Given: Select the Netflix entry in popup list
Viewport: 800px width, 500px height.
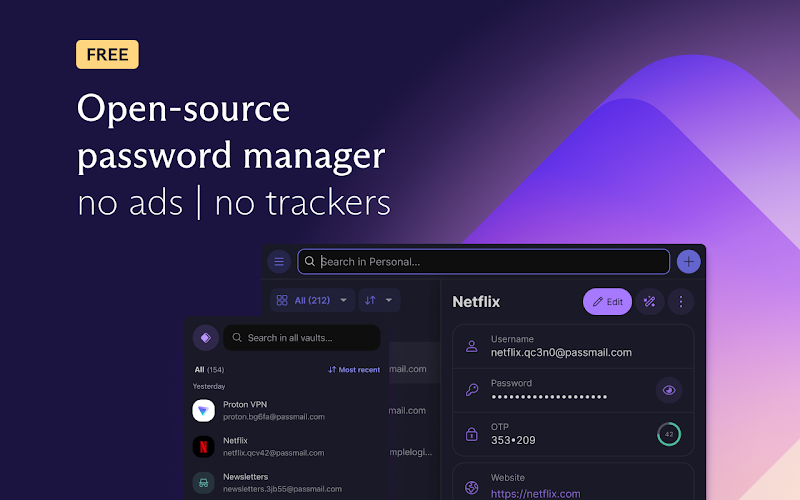Looking at the screenshot, I should (286, 446).
